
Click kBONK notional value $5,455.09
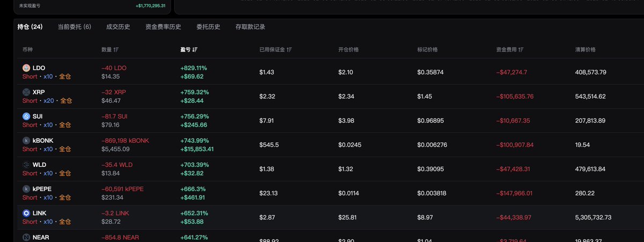pos(116,149)
